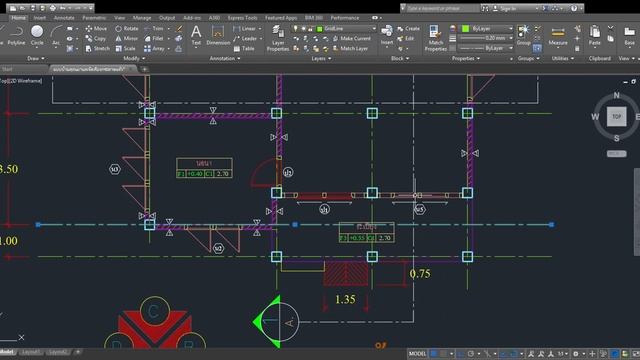Open the Start drawing tab
This screenshot has width=640, height=360.
tap(7, 69)
